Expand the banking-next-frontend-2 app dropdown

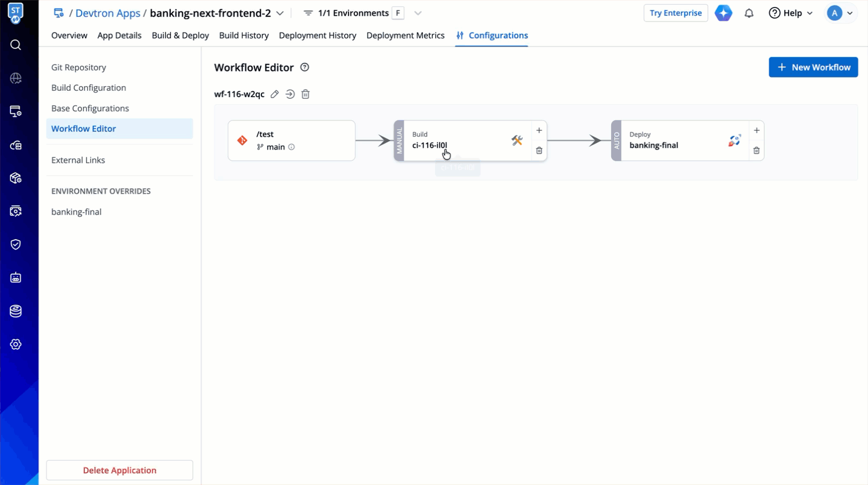click(x=280, y=13)
